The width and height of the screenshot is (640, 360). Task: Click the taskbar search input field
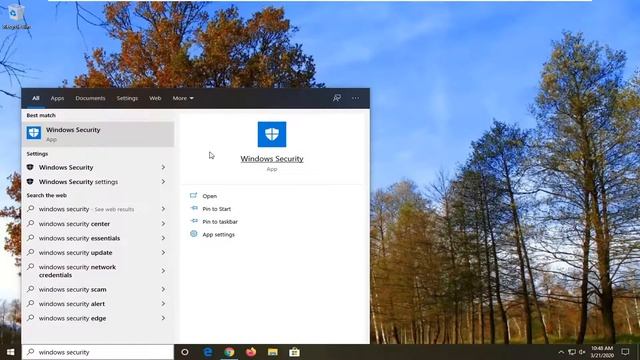click(x=98, y=352)
